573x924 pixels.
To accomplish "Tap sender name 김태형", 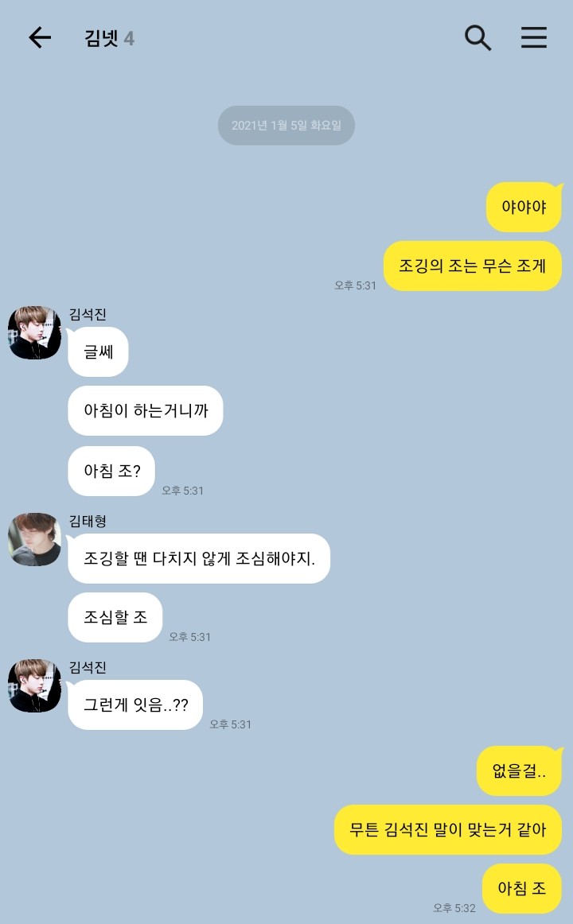I will [88, 521].
